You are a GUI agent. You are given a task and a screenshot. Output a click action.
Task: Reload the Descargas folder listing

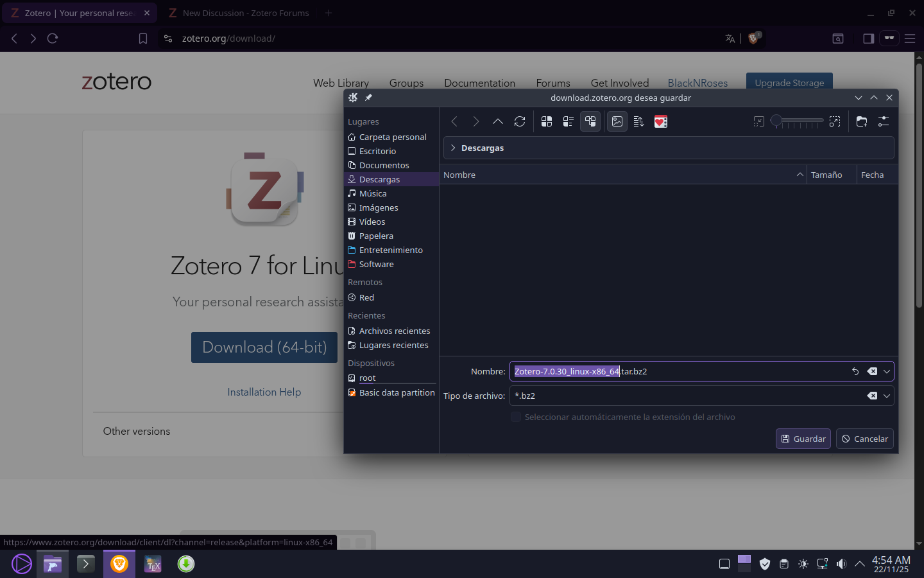[520, 121]
